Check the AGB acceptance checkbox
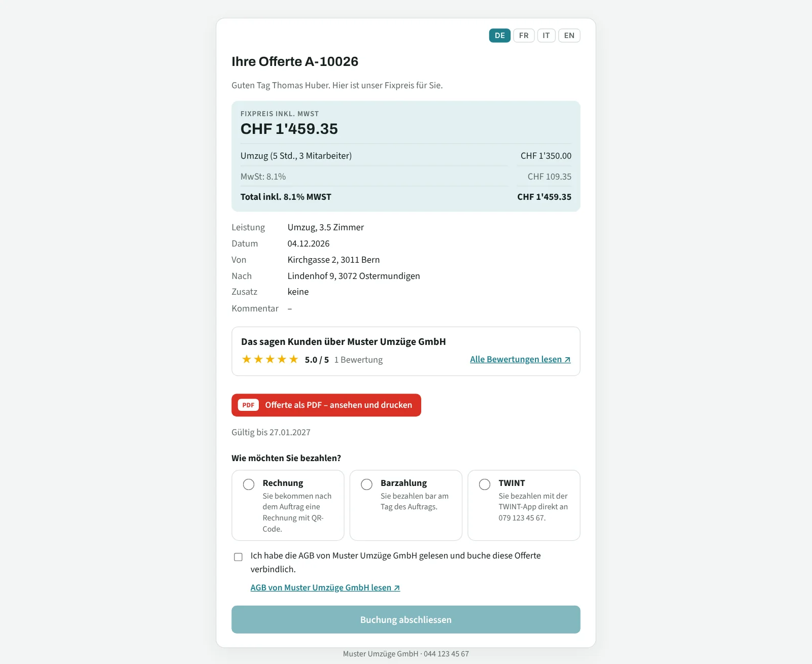This screenshot has height=664, width=812. [238, 557]
